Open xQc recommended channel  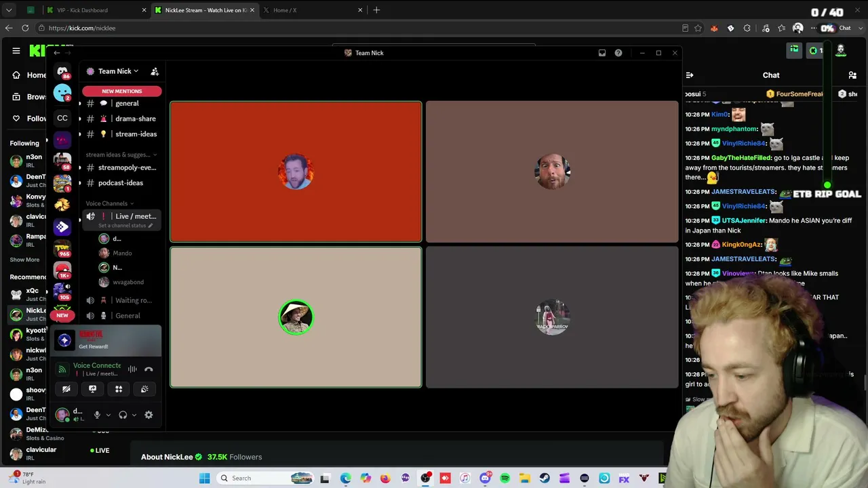27,295
